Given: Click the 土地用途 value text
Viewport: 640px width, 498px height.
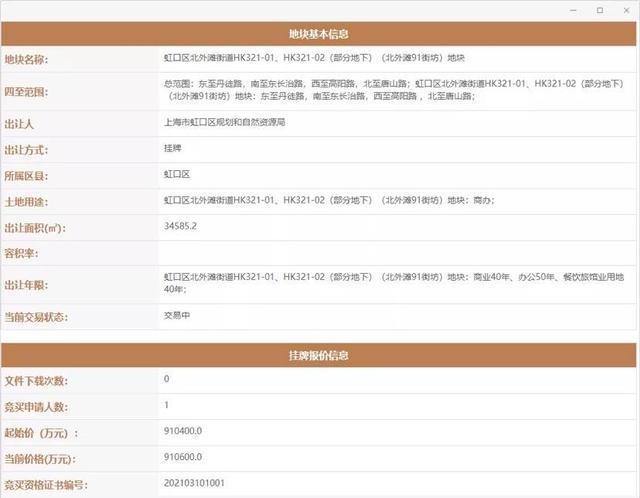Looking at the screenshot, I should tap(329, 200).
